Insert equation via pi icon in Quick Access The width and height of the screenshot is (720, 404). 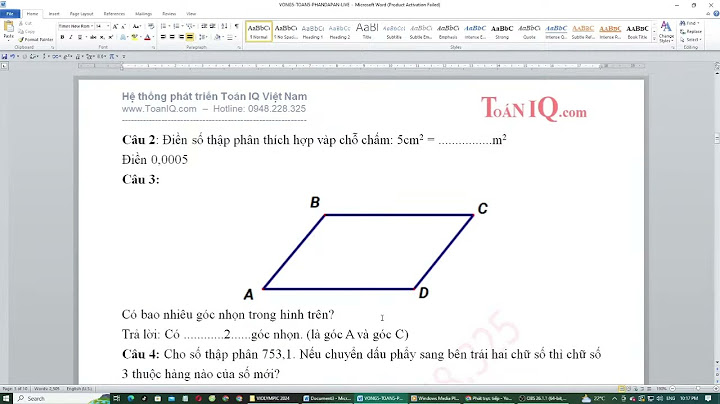click(x=112, y=56)
